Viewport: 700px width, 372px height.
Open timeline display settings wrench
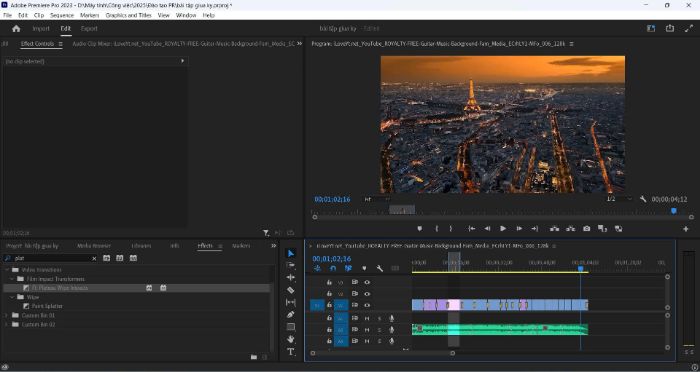point(379,268)
